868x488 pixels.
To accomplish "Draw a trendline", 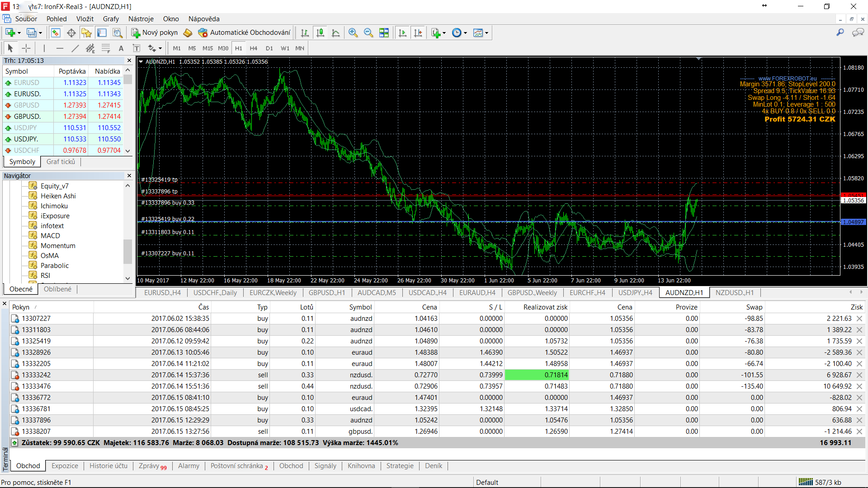I will pos(75,48).
